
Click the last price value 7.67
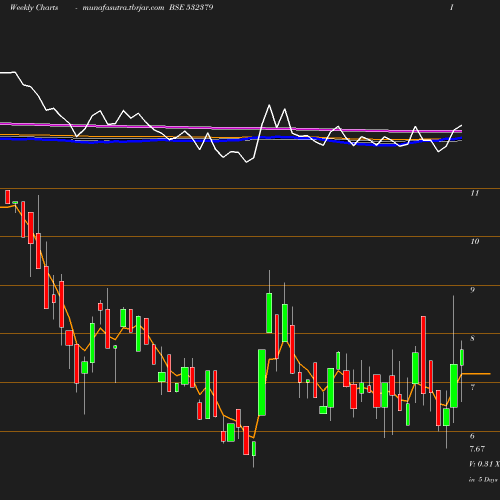click(x=477, y=449)
